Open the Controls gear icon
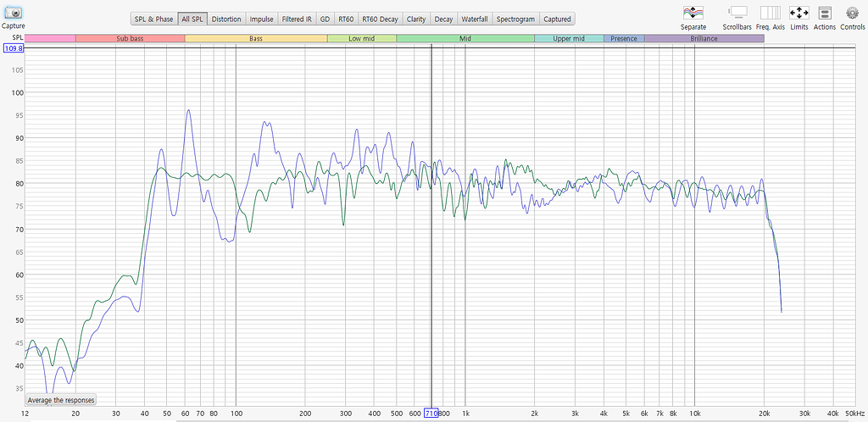 pos(852,13)
